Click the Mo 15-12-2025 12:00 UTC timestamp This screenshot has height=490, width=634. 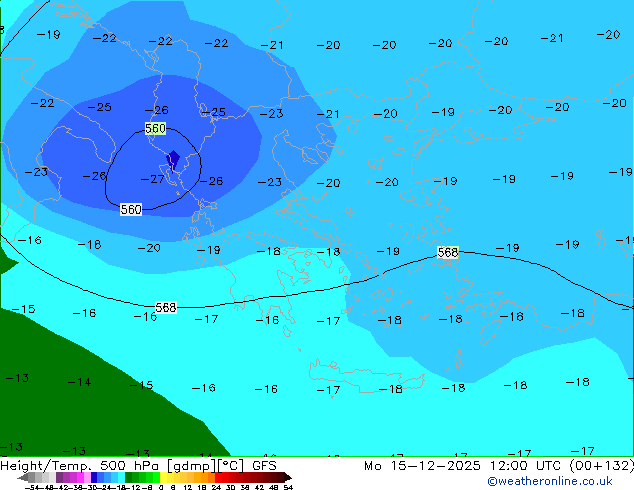[x=463, y=466]
